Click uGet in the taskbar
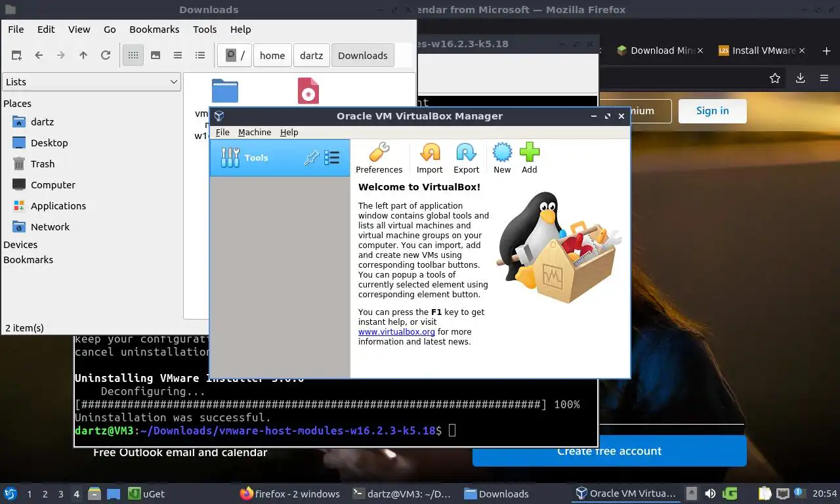 [146, 493]
